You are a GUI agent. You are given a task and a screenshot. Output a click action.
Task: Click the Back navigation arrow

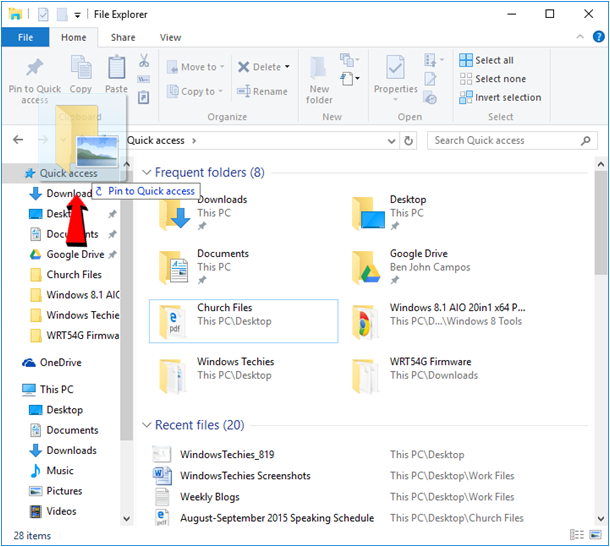tap(18, 140)
